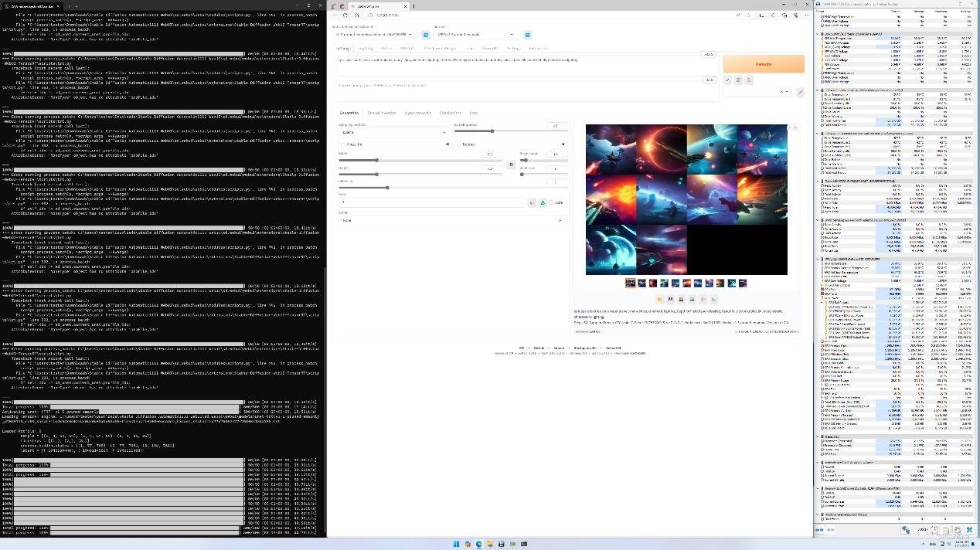Enable the Hires. fix checkbox
The width and height of the screenshot is (980, 550).
(343, 144)
